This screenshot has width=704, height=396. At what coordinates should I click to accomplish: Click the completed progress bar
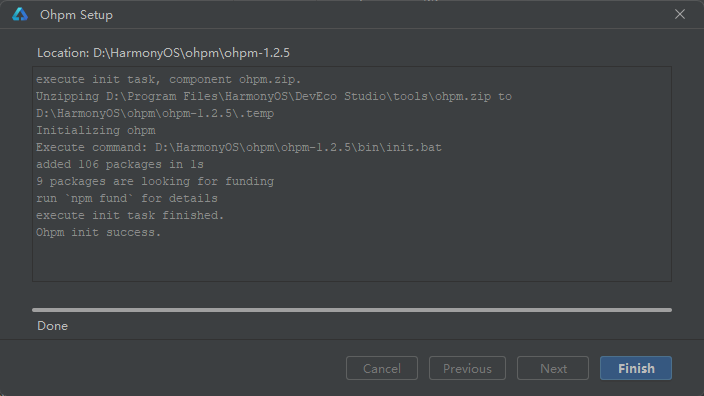(352, 310)
